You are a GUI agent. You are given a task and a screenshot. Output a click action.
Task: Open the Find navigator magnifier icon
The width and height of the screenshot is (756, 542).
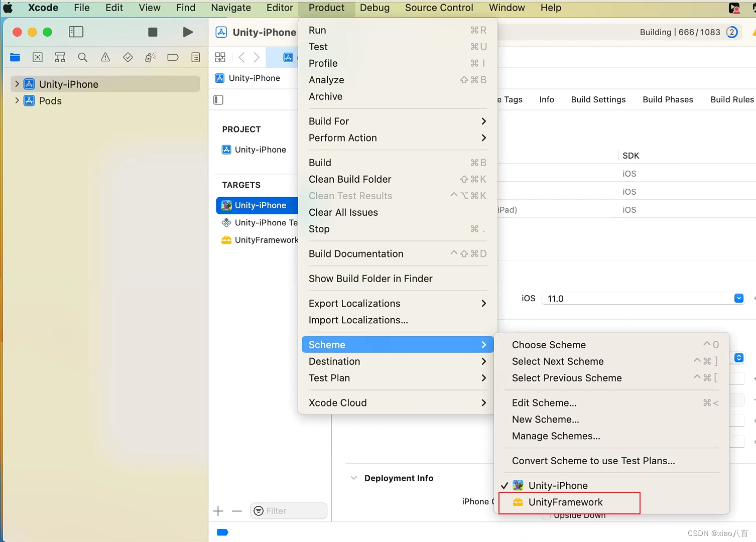pos(83,57)
